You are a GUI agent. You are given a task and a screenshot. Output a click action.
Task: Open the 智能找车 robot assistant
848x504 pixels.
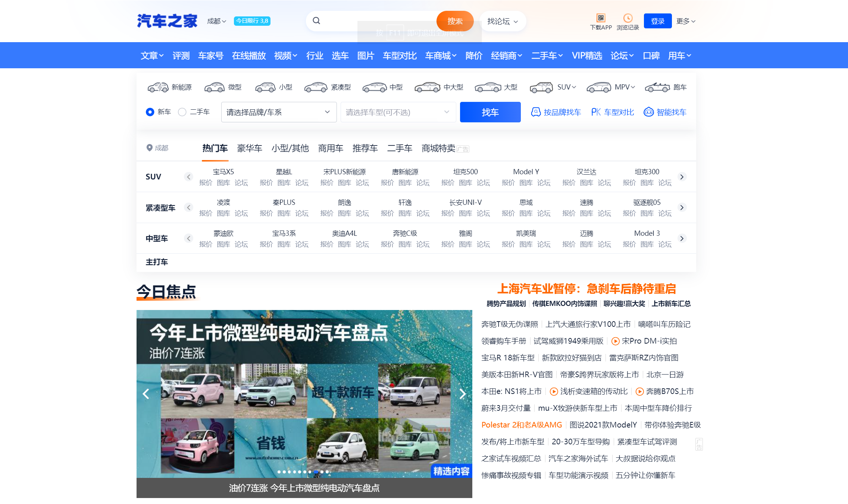(x=665, y=112)
